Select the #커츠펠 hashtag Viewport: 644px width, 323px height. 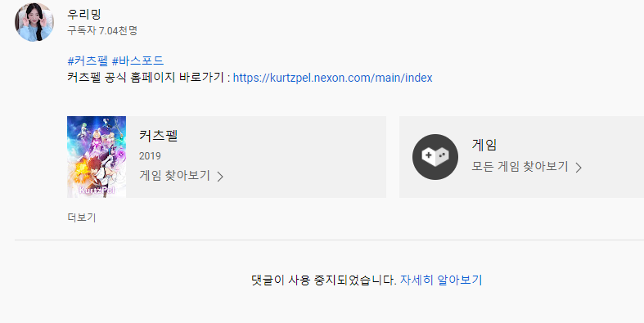(x=88, y=61)
